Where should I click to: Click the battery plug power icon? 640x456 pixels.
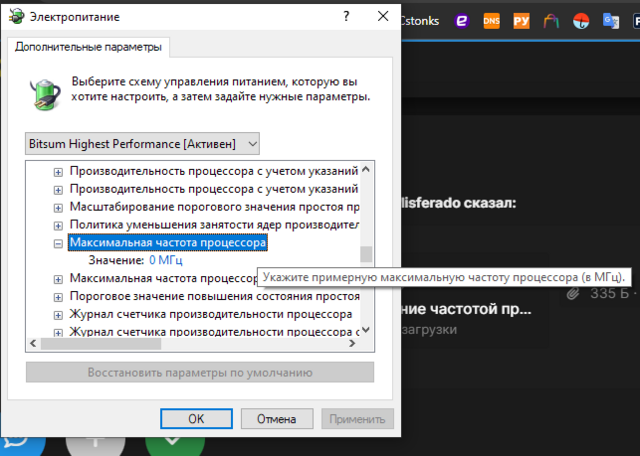(45, 94)
